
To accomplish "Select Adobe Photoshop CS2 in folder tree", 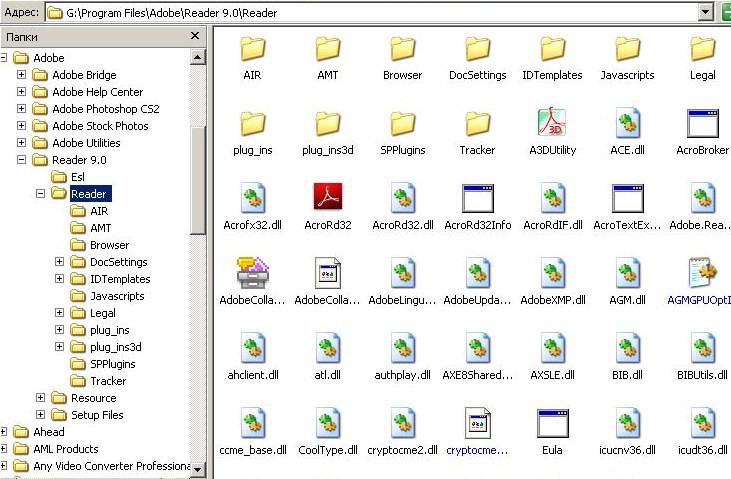I will 105,109.
